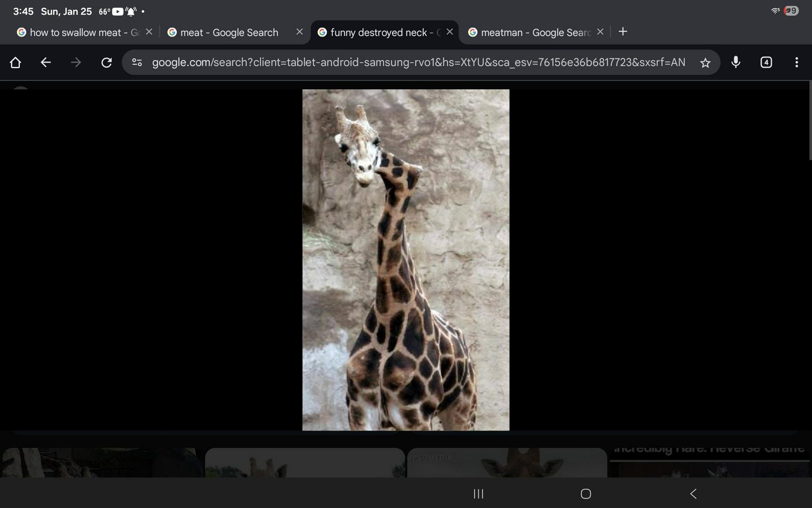Navigate back to previous page

[x=46, y=63]
